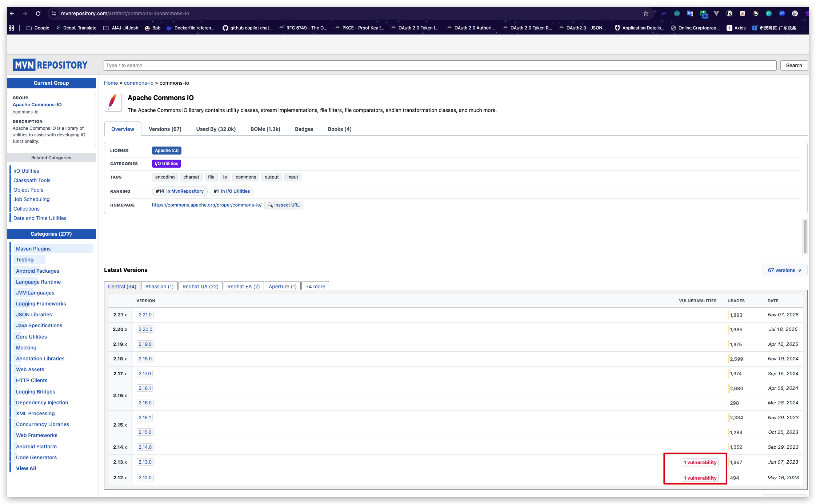816x504 pixels.
Task: Click the 'Type / to search' field
Action: (x=440, y=65)
